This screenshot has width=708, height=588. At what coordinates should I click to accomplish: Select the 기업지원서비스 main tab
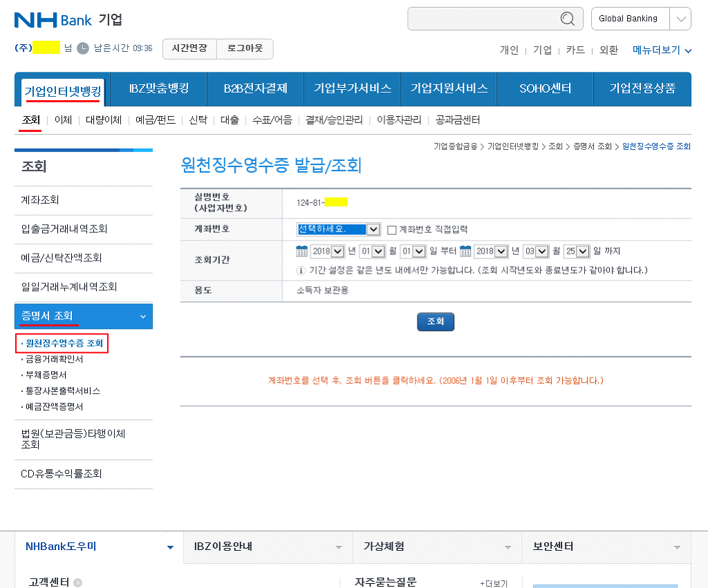(x=449, y=88)
